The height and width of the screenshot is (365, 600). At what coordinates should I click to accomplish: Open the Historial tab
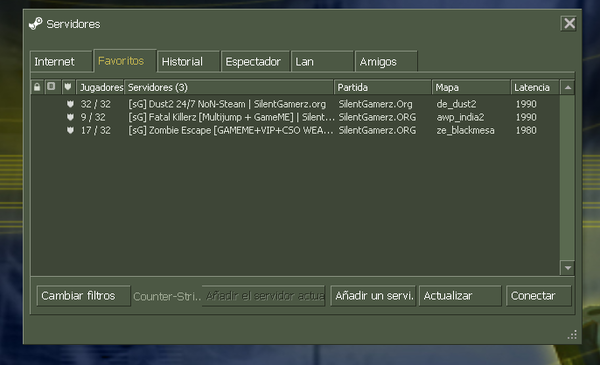tap(188, 61)
